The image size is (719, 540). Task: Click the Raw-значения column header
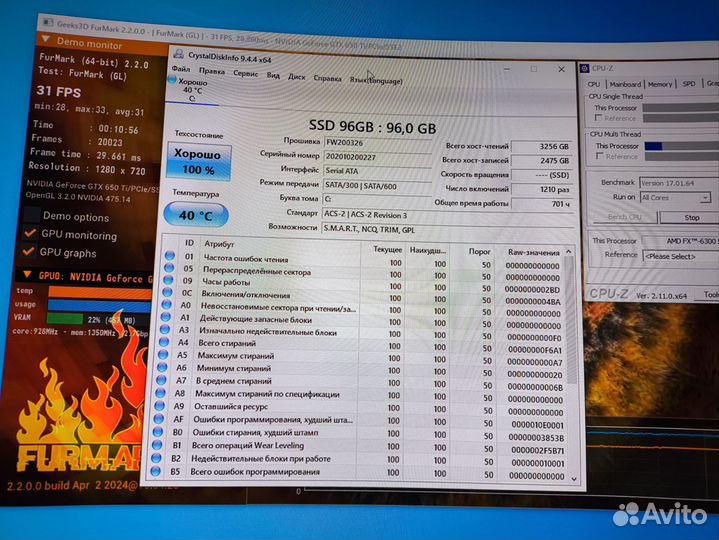click(534, 251)
